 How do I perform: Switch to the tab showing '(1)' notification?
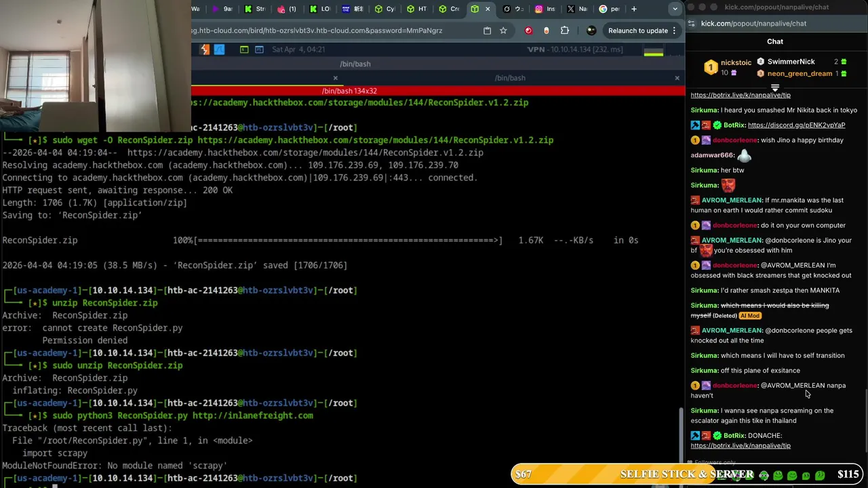point(288,9)
